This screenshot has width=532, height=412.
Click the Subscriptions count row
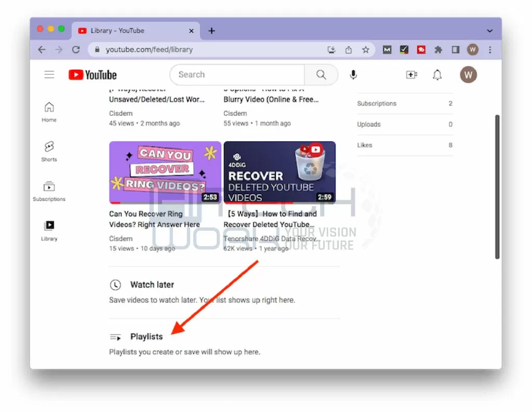(405, 103)
